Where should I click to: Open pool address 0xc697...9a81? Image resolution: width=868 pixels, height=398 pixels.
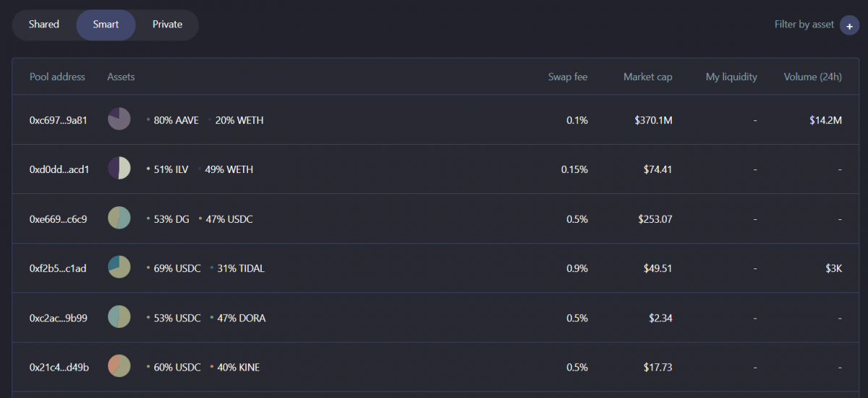[x=59, y=120]
